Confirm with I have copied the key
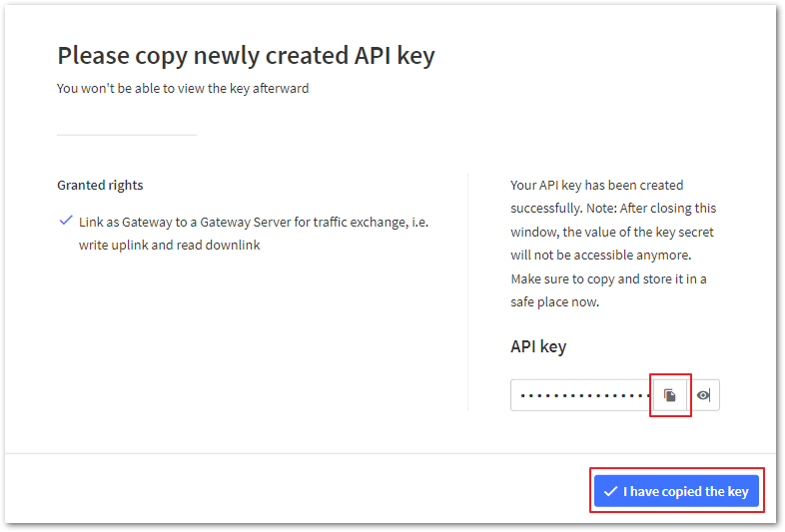The width and height of the screenshot is (785, 532). coord(676,491)
